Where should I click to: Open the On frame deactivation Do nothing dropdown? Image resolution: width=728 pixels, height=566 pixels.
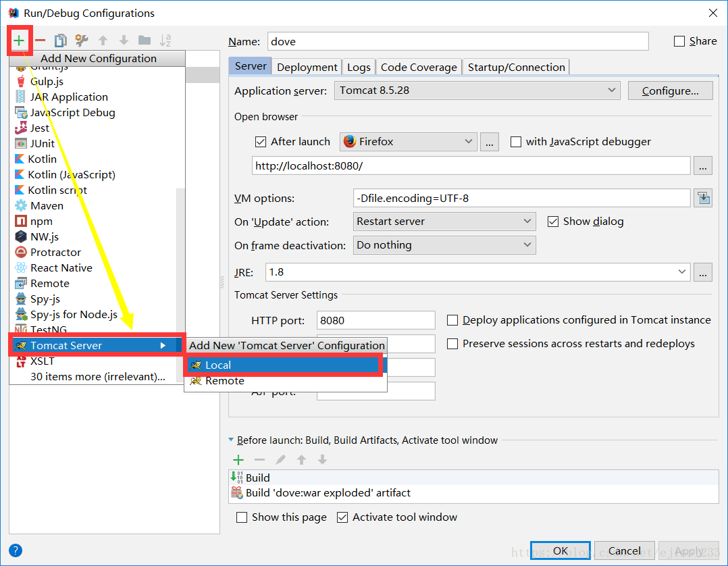pyautogui.click(x=444, y=245)
